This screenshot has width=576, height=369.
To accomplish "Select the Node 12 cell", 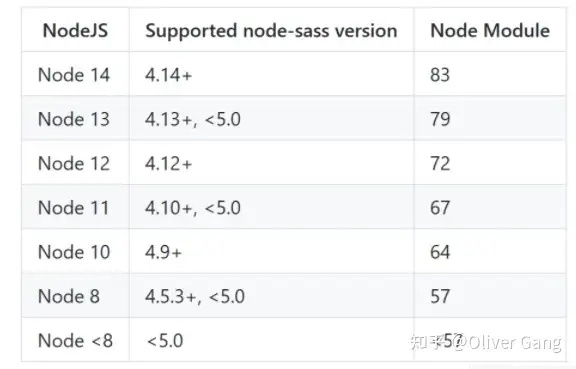I will 74,163.
